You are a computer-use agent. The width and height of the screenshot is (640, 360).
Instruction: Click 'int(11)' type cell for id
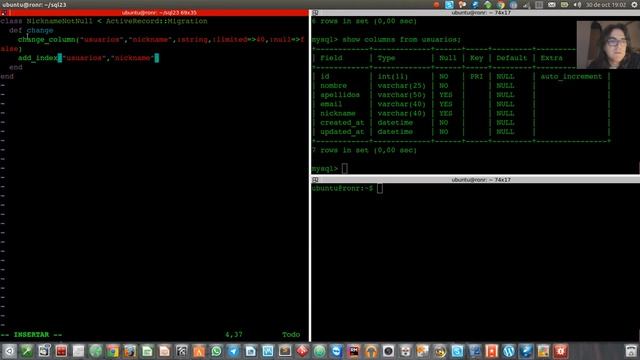click(393, 77)
